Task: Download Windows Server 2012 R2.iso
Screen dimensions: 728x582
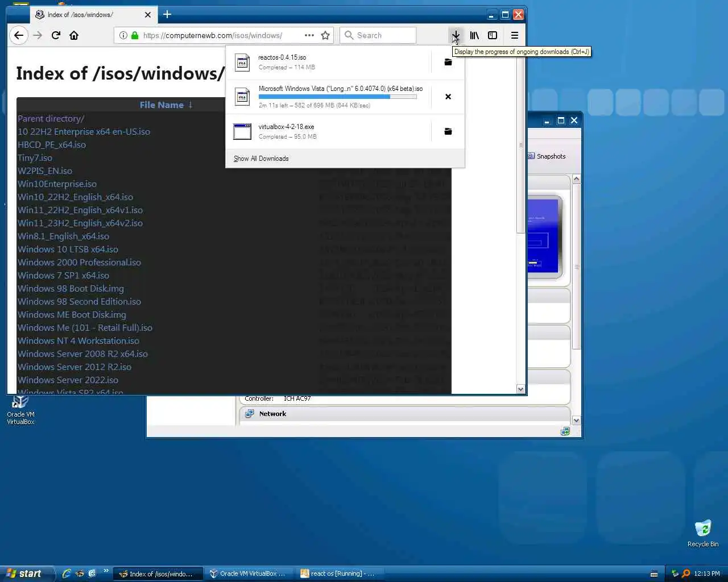Action: 75,367
